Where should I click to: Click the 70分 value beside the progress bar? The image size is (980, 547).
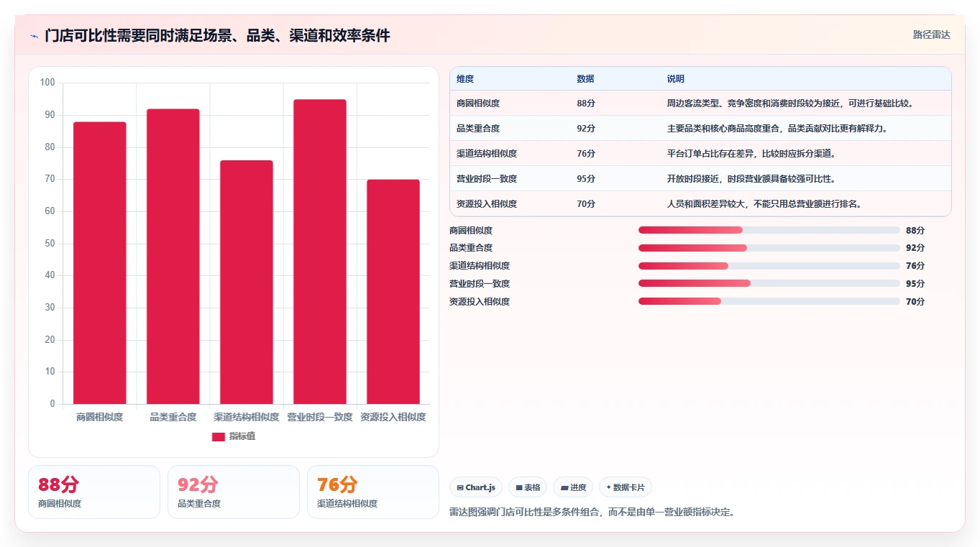915,302
